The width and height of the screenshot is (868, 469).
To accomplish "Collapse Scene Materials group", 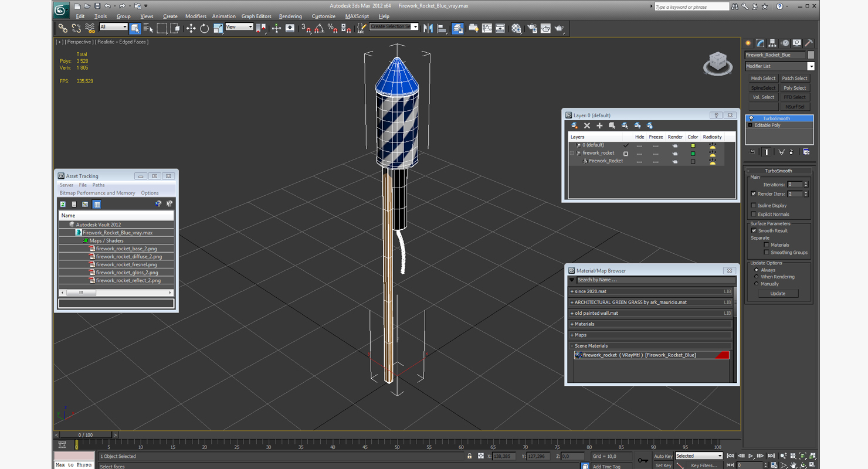I will pos(572,346).
